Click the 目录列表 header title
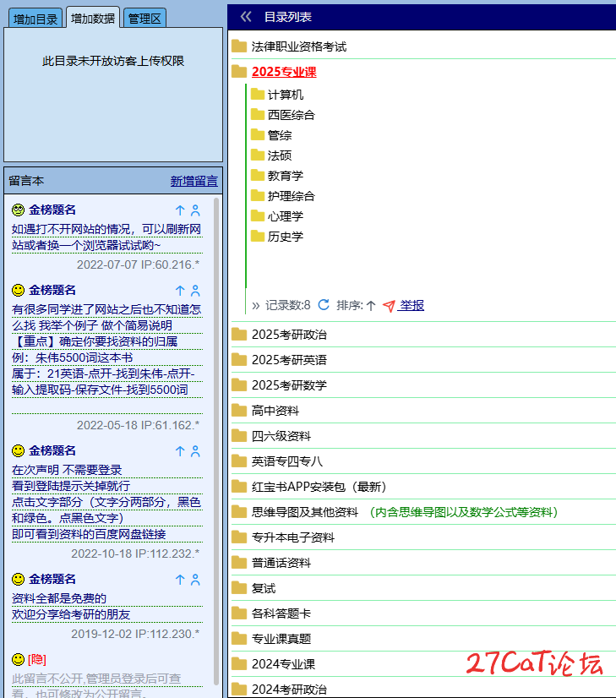The height and width of the screenshot is (698, 616). pos(287,17)
